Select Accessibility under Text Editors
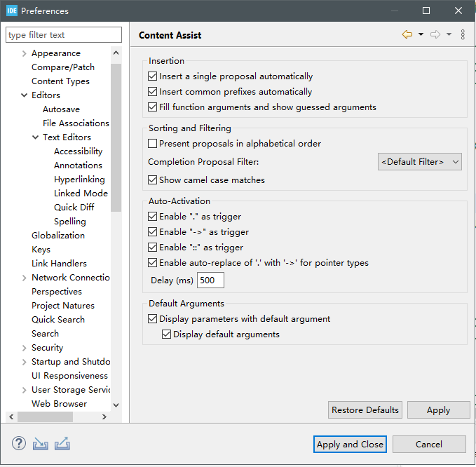 point(78,151)
